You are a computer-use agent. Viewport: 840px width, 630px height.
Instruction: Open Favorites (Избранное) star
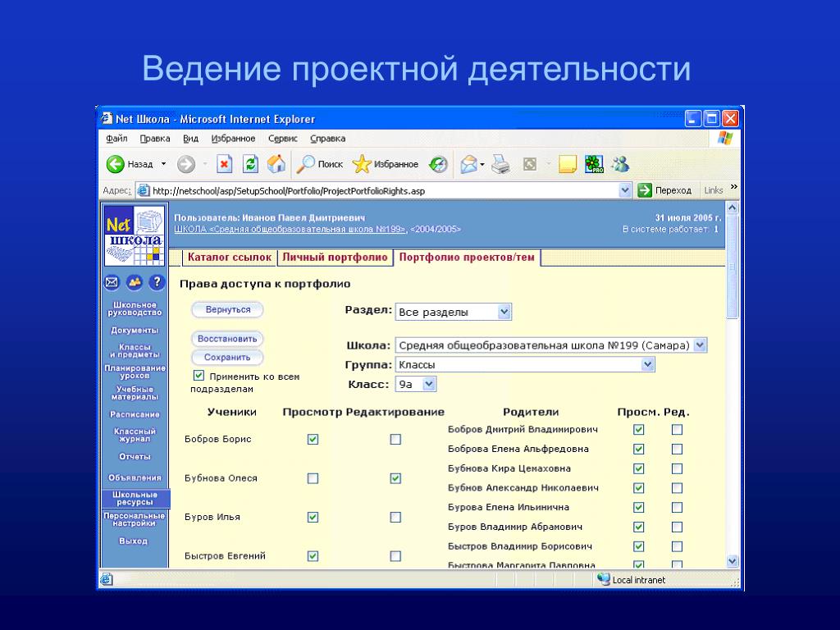point(362,164)
